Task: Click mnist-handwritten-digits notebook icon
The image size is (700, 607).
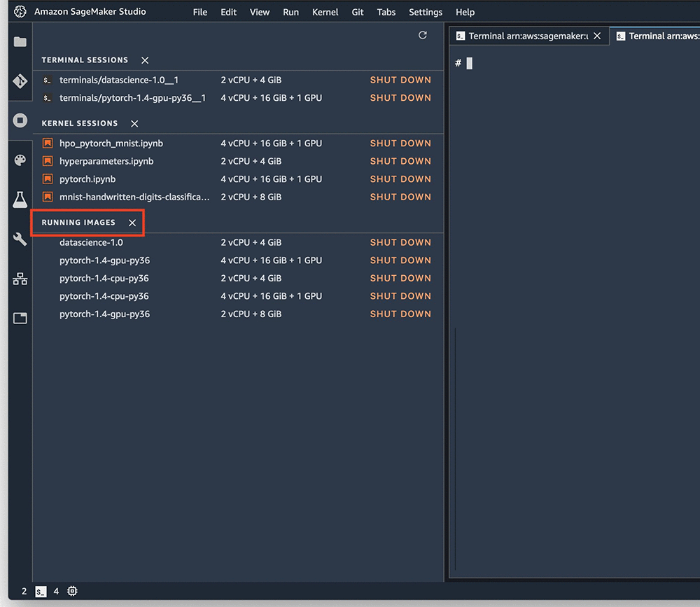Action: [x=48, y=197]
